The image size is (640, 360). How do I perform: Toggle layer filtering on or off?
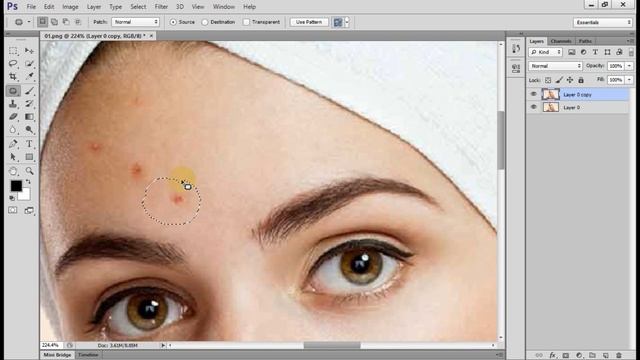click(631, 52)
